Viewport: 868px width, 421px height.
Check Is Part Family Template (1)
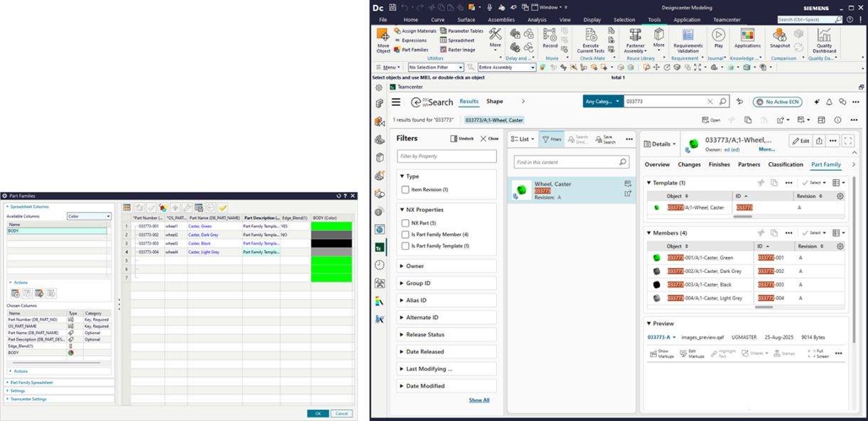pos(405,246)
